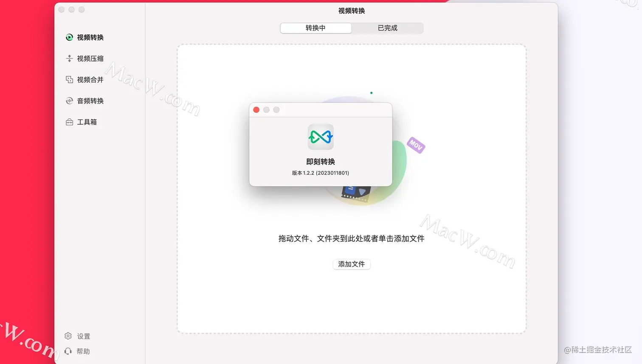Click the 添加文件 button
The image size is (642, 364).
pos(352,264)
